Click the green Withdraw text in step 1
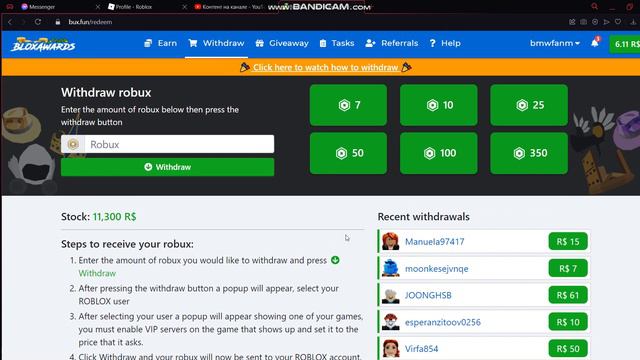The width and height of the screenshot is (640, 360). [97, 273]
